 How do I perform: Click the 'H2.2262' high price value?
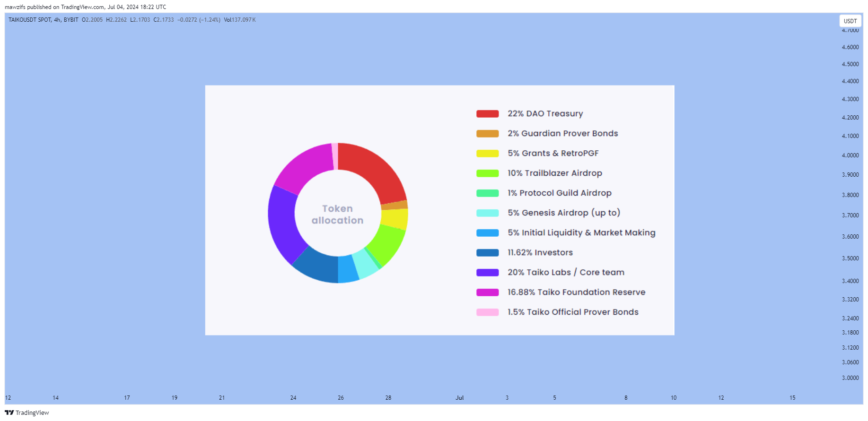[116, 20]
